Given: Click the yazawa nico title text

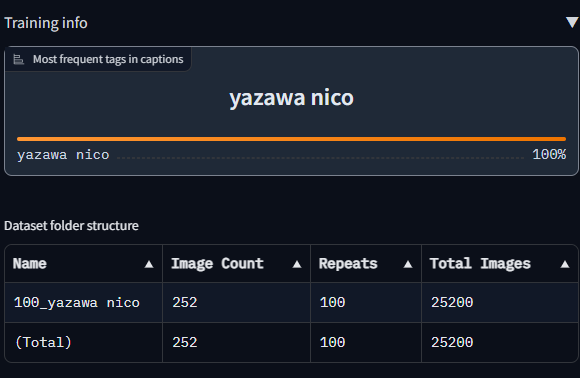Looking at the screenshot, I should point(291,98).
